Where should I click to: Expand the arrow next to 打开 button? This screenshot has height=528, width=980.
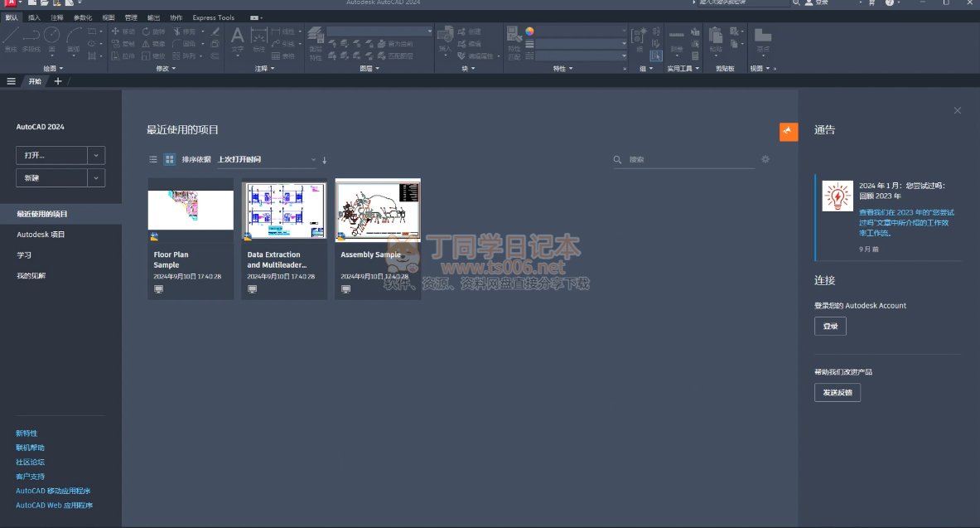click(97, 155)
